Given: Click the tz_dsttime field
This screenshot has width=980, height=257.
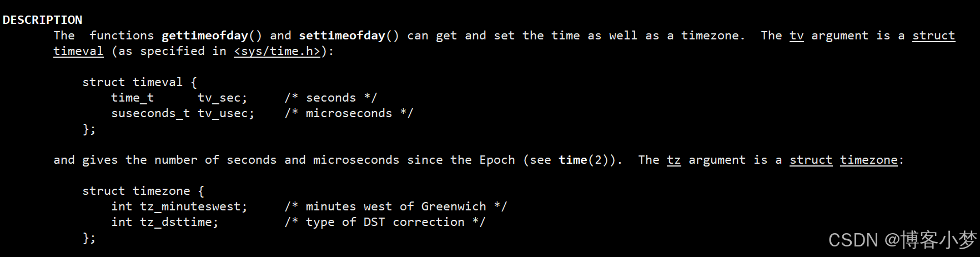Looking at the screenshot, I should (179, 222).
